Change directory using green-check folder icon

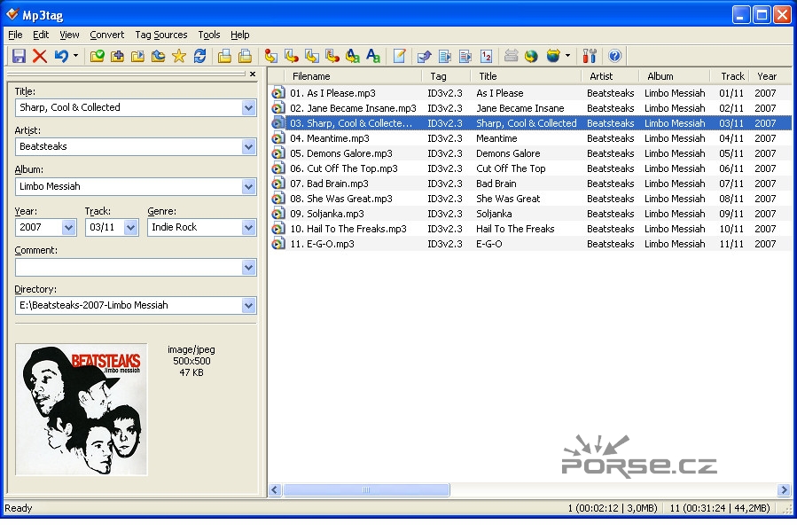point(98,56)
